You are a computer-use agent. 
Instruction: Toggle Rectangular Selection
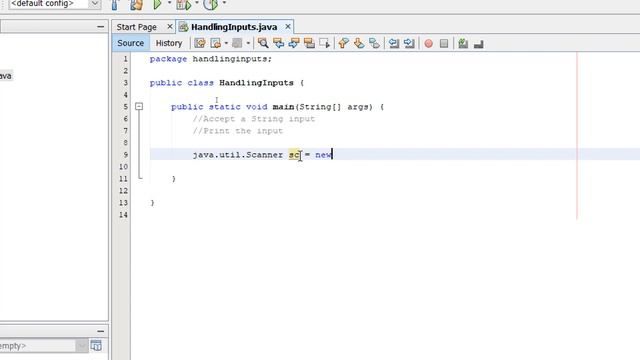(x=325, y=43)
